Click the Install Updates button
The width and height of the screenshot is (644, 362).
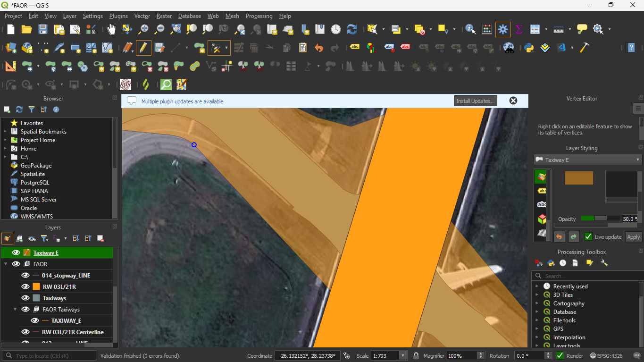tap(476, 101)
